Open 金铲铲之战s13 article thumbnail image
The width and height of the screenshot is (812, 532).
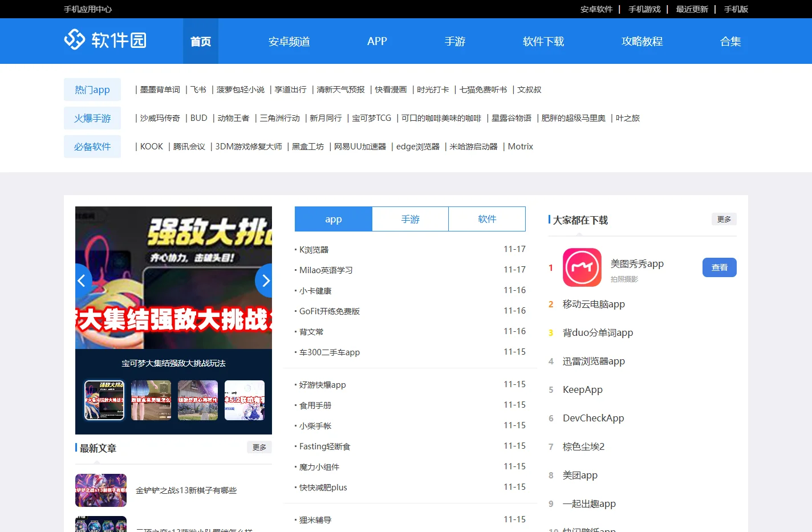pos(101,490)
